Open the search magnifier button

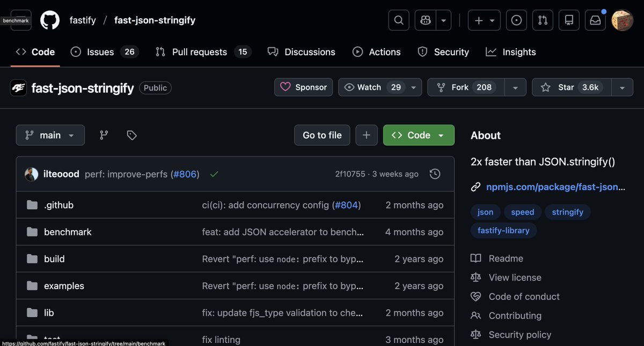[399, 20]
